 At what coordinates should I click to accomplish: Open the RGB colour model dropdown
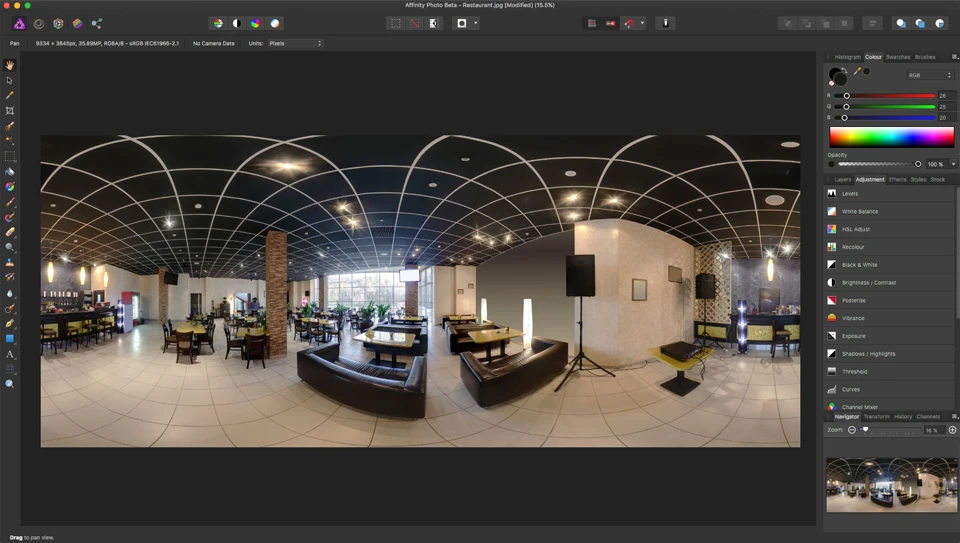[930, 75]
